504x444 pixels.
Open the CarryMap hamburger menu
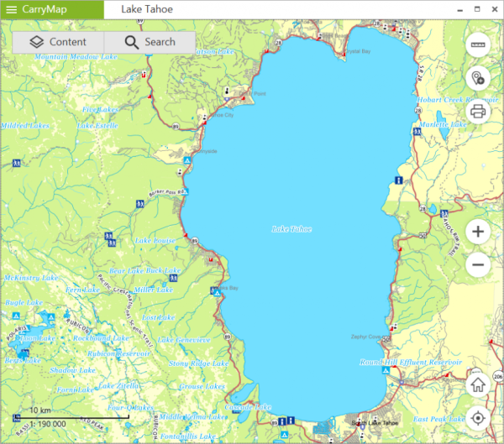tap(12, 9)
